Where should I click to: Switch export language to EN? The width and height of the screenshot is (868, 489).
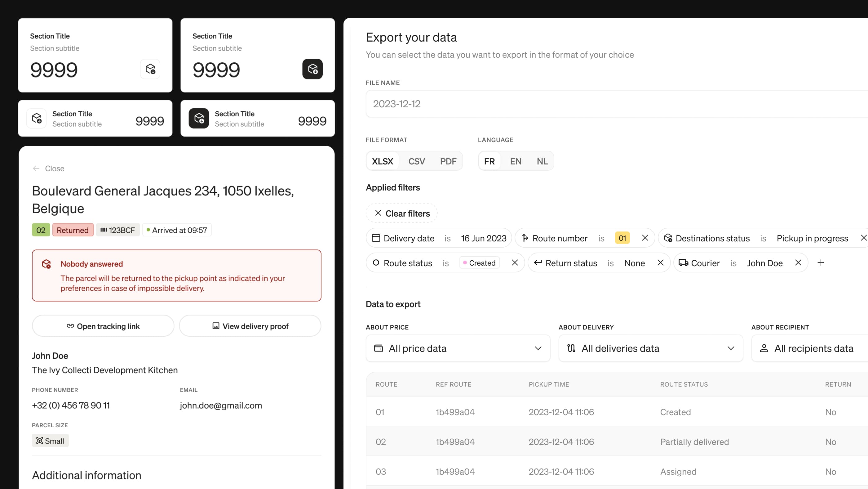pos(516,161)
